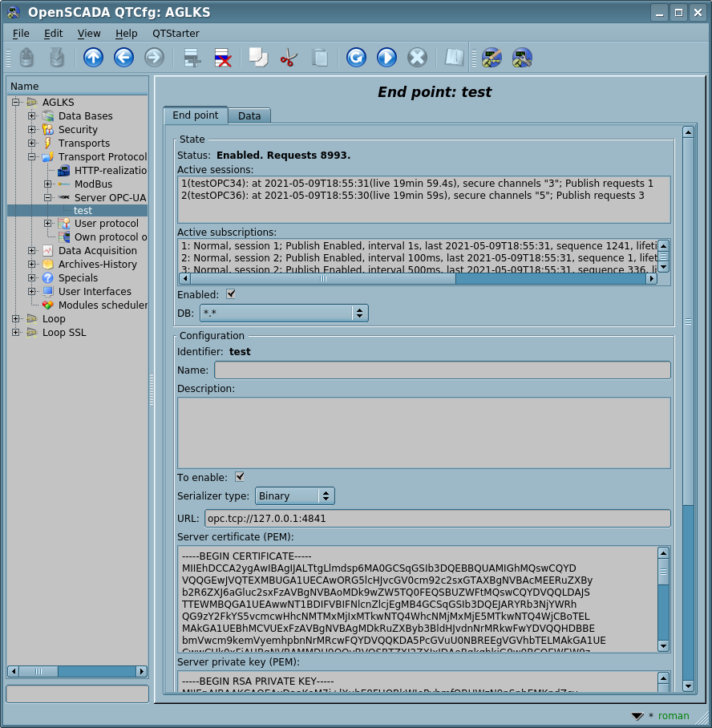Click the Active sessions text box
712x728 pixels.
(423, 199)
